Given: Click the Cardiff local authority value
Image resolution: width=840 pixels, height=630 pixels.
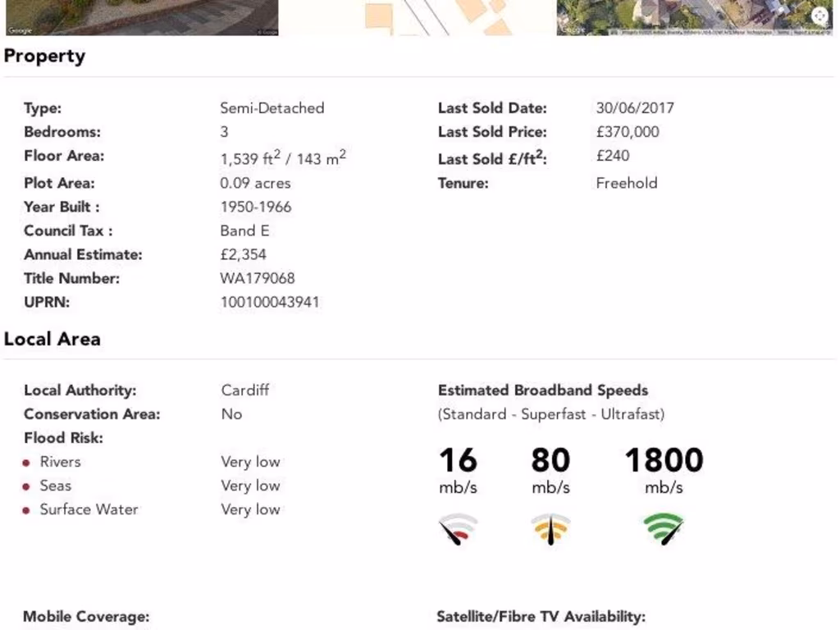Looking at the screenshot, I should (x=245, y=390).
